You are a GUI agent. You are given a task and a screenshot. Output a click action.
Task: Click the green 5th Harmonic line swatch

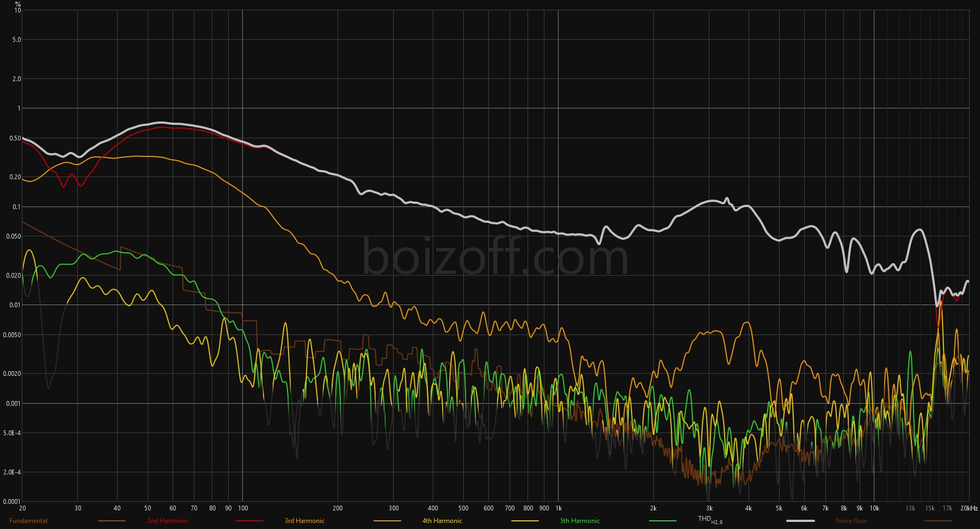click(x=663, y=521)
